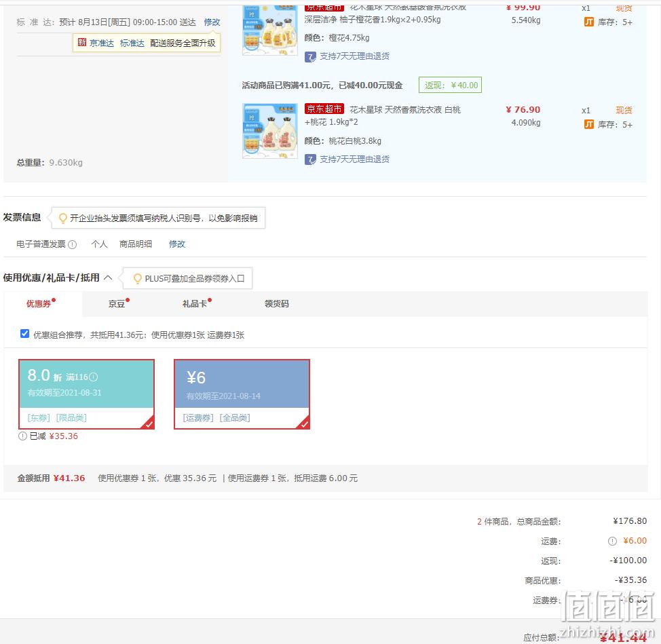
Task: Open the 柚子橙花香 product thumbnail
Action: (x=270, y=31)
